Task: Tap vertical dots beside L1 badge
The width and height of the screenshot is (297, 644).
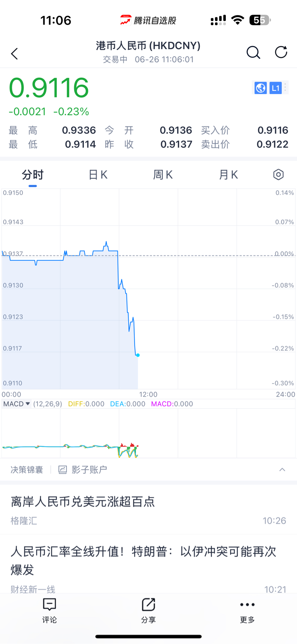Action: (285, 88)
